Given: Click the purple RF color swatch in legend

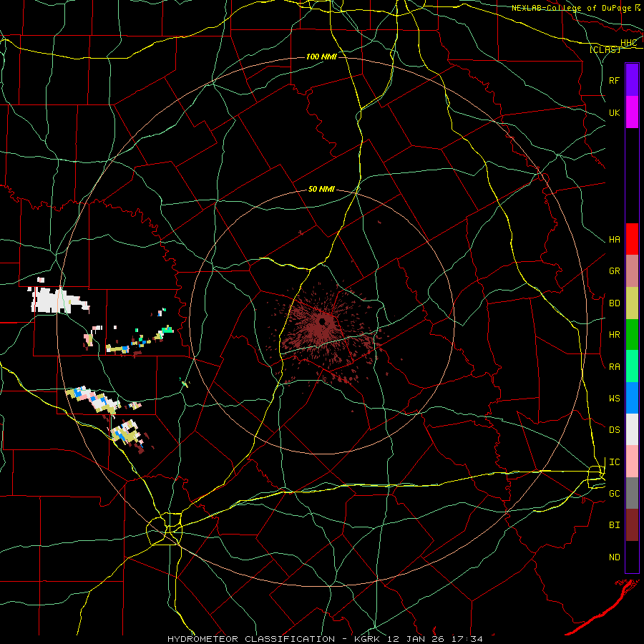Looking at the screenshot, I should 632,80.
